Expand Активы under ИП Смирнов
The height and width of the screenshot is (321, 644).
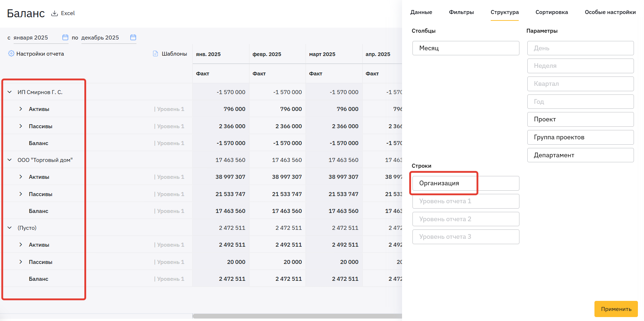21,109
